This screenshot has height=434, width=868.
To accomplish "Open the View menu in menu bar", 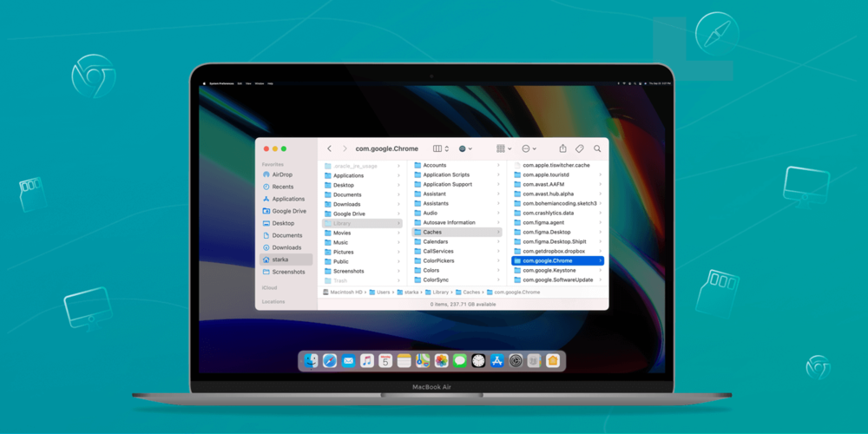I will pos(248,83).
